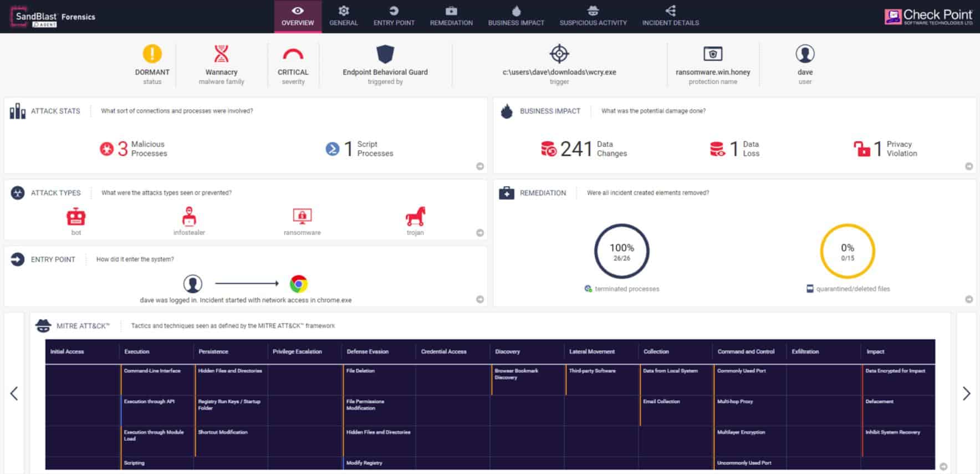This screenshot has width=980, height=474.
Task: Click the Attack Stats panel icon
Action: (18, 111)
